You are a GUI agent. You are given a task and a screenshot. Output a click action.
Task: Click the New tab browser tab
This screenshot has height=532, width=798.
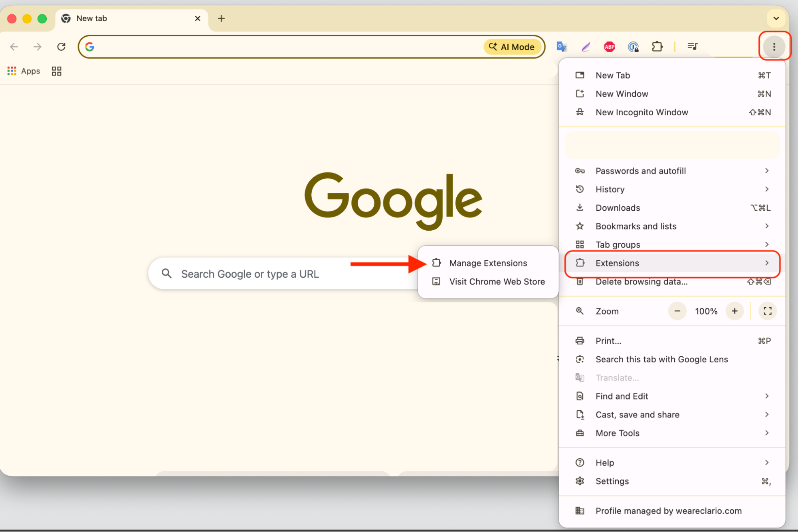[x=132, y=19]
